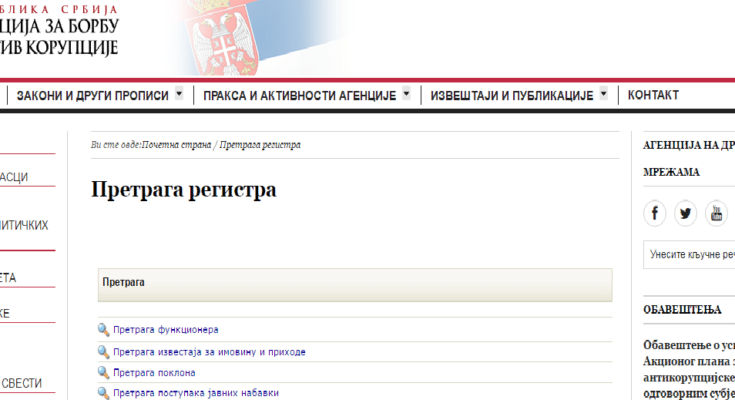Select the Закони и други прописи menu label
The height and width of the screenshot is (400, 735).
click(92, 95)
